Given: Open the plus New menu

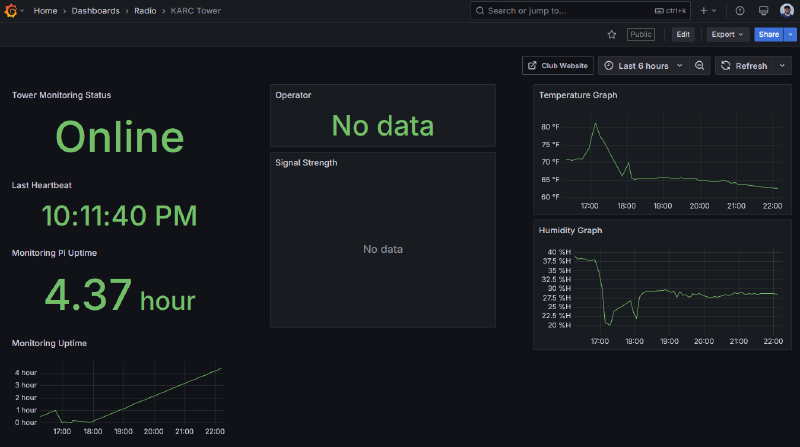Looking at the screenshot, I should [x=704, y=11].
